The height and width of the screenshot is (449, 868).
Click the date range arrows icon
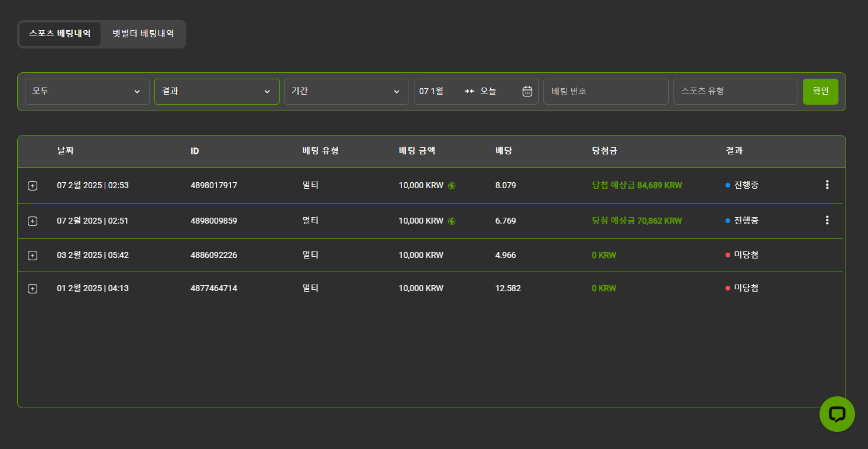click(x=469, y=91)
